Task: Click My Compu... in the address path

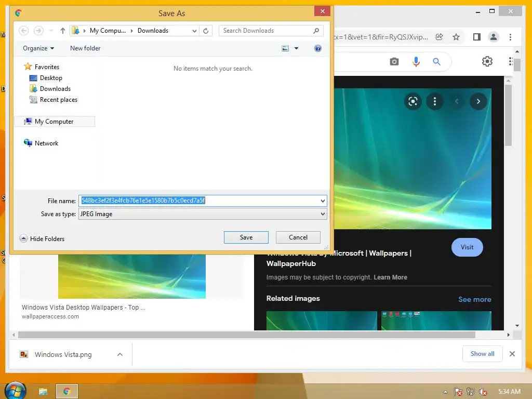Action: 108,31
